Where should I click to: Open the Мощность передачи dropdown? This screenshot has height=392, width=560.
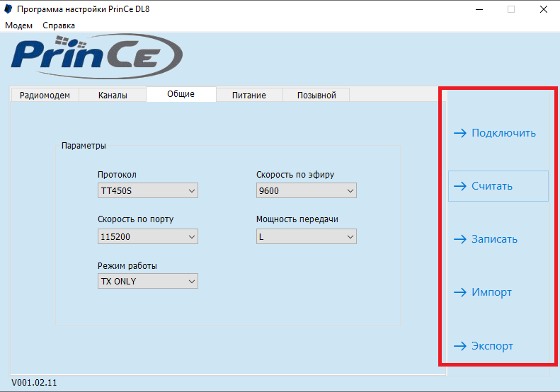307,236
